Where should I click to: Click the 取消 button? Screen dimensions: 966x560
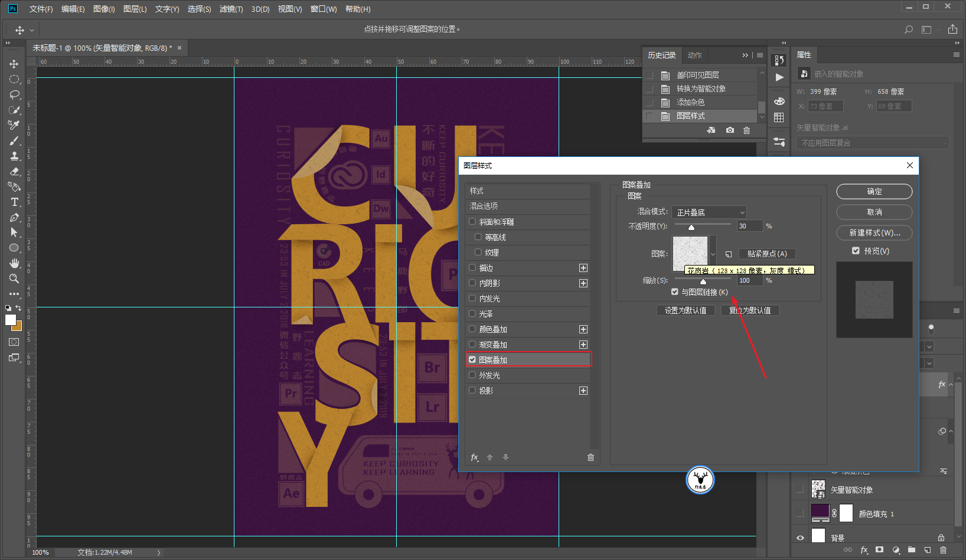click(874, 212)
